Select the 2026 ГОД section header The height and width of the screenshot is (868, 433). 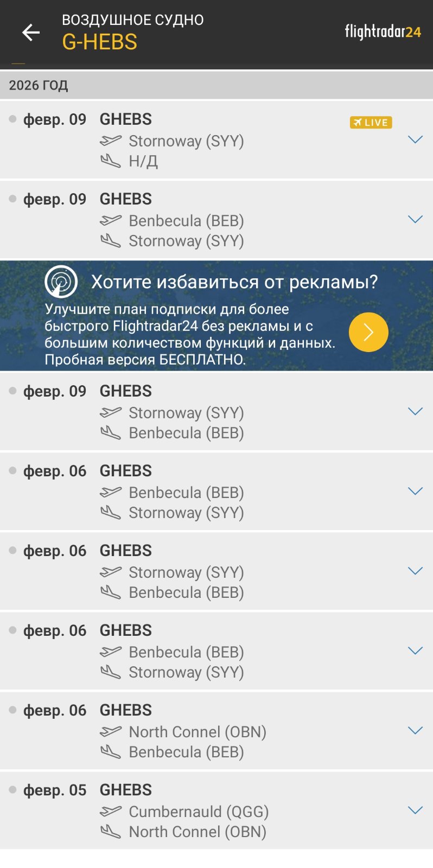pyautogui.click(x=39, y=85)
